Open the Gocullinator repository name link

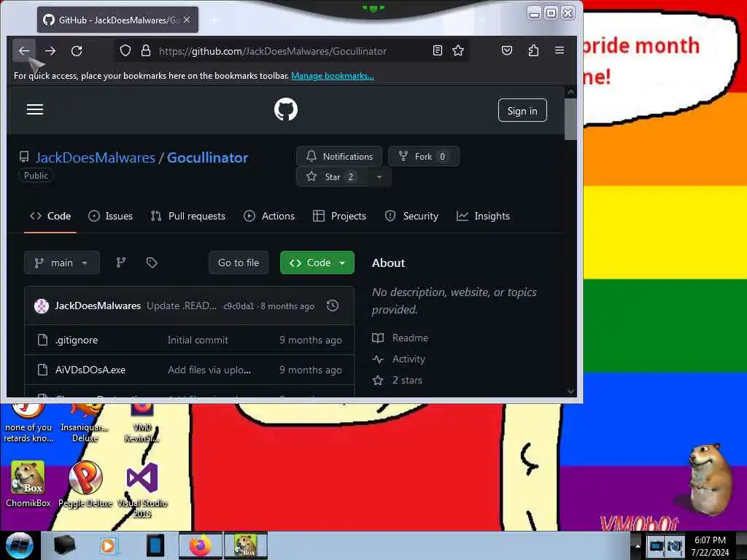[207, 157]
